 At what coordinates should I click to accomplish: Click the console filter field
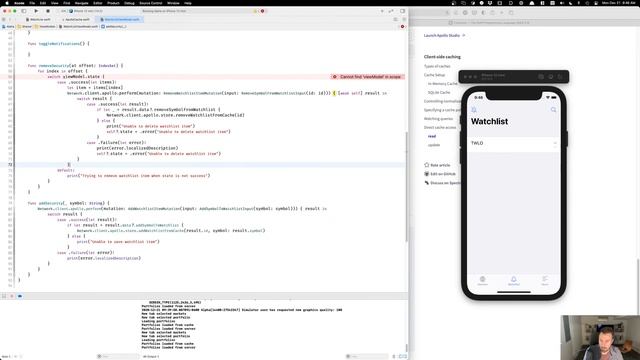click(367, 356)
